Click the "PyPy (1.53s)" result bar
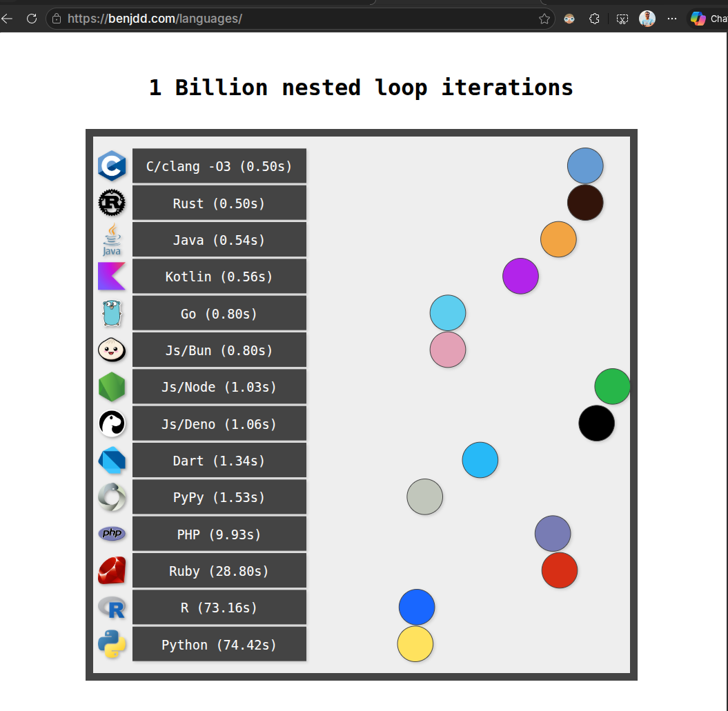728x711 pixels. click(x=219, y=497)
